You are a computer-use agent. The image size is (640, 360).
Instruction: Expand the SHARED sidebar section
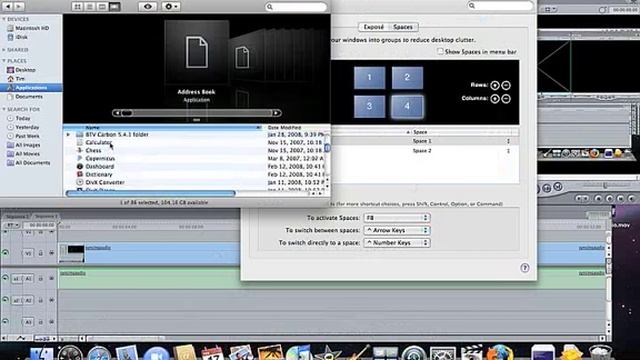[x=4, y=50]
